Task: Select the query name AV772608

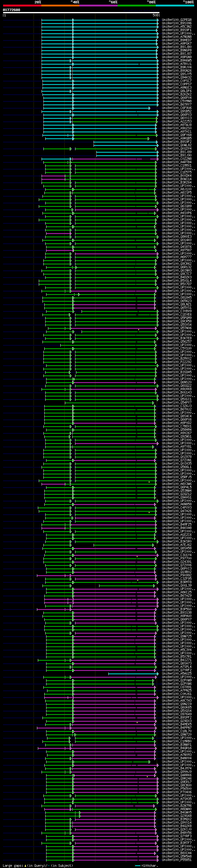Action: pyautogui.click(x=11, y=10)
